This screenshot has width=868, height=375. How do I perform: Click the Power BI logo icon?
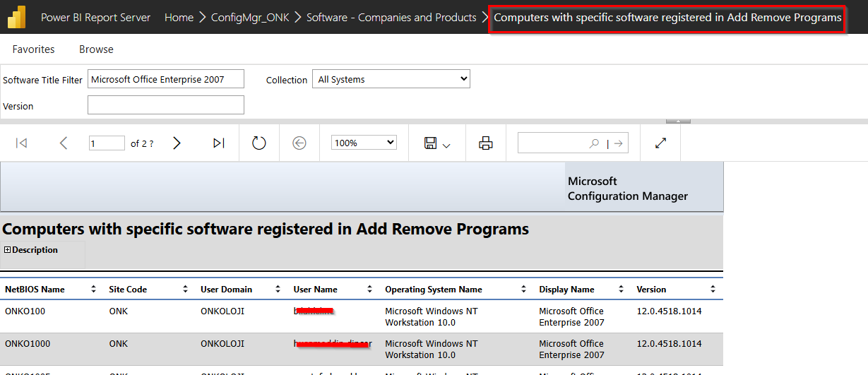tap(16, 17)
